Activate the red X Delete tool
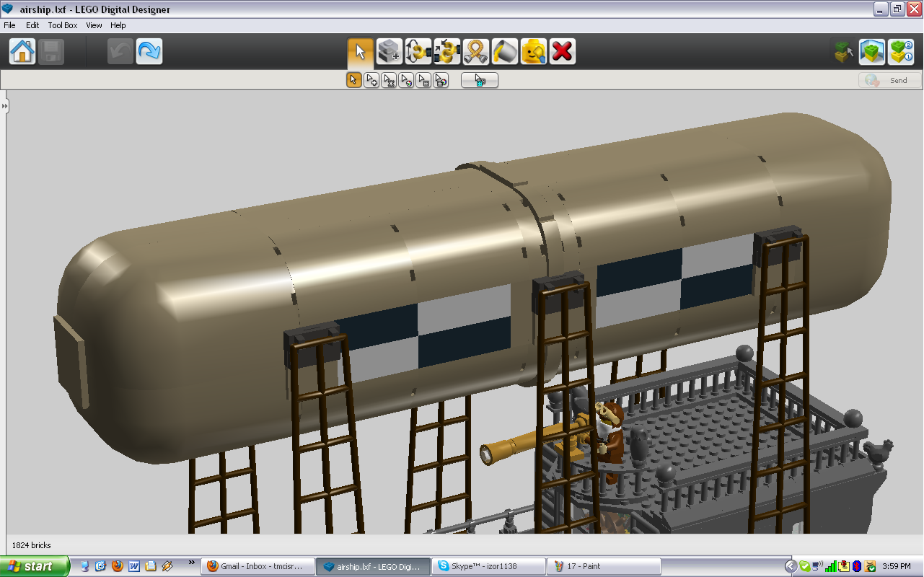Image resolution: width=924 pixels, height=577 pixels. [x=563, y=52]
